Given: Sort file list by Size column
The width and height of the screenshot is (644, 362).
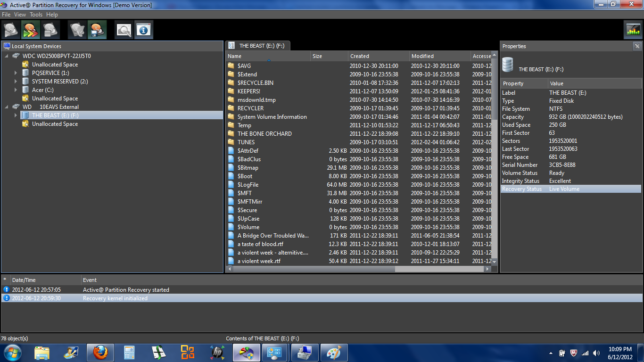Looking at the screenshot, I should pos(329,56).
